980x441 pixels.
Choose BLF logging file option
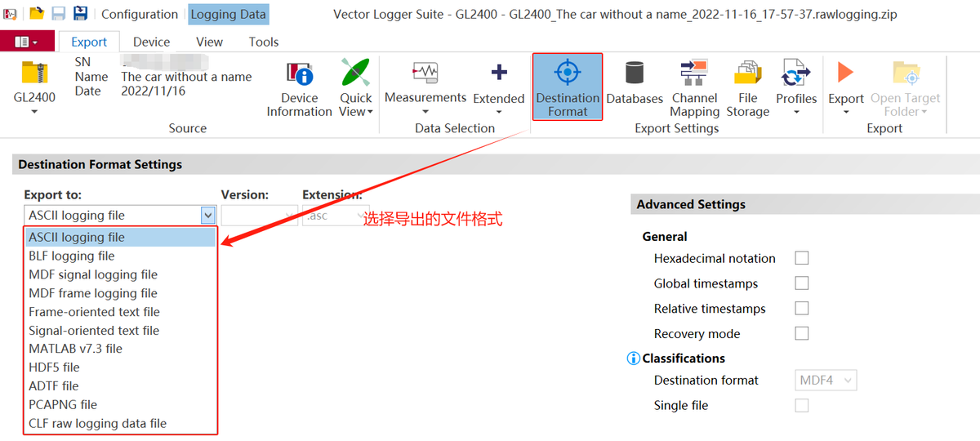coord(72,256)
